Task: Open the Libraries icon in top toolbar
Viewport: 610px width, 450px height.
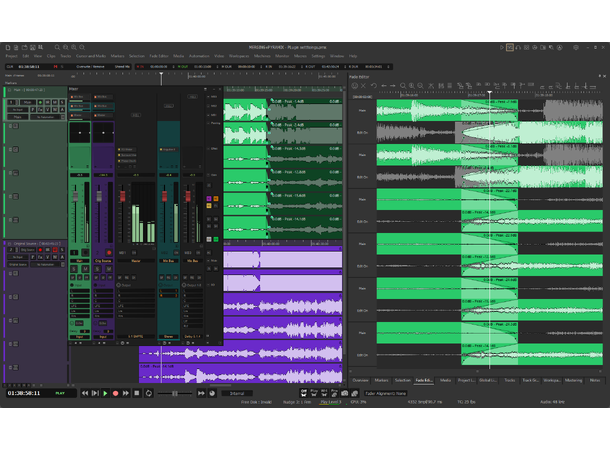Action: [40, 47]
